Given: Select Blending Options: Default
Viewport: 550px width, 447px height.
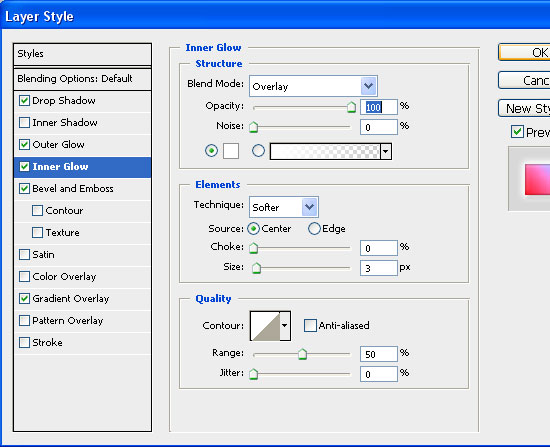Looking at the screenshot, I should click(82, 79).
